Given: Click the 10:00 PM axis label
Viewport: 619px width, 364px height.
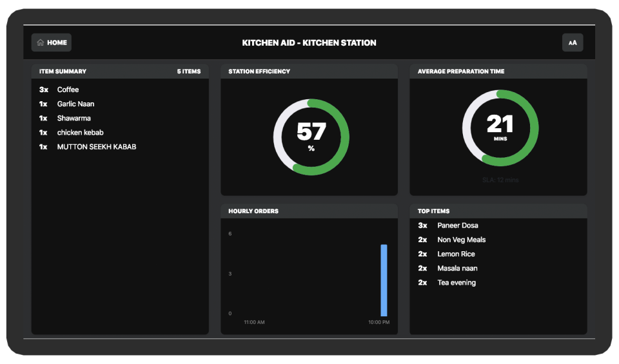Looking at the screenshot, I should coord(378,322).
